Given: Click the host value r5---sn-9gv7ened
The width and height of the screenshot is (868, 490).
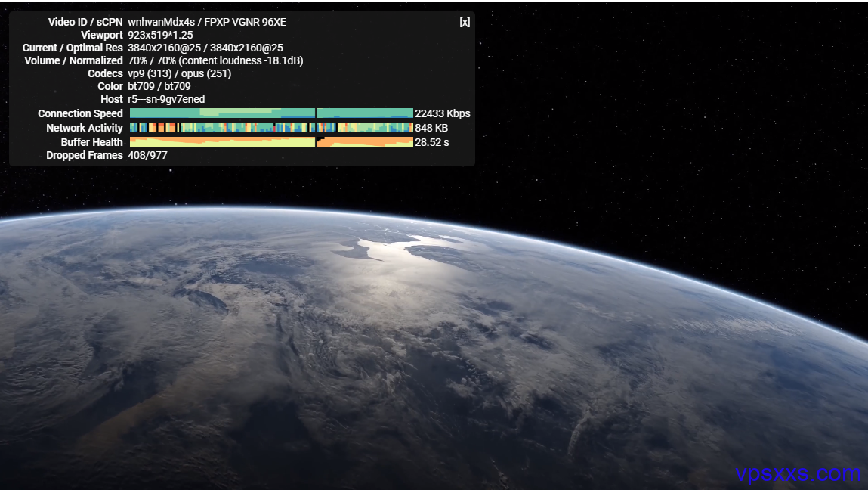Looking at the screenshot, I should pyautogui.click(x=167, y=98).
